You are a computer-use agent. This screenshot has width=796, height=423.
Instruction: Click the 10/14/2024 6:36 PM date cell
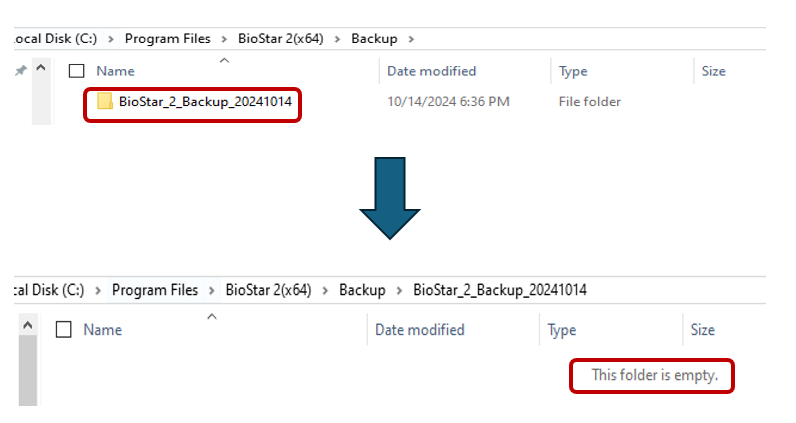[x=448, y=102]
